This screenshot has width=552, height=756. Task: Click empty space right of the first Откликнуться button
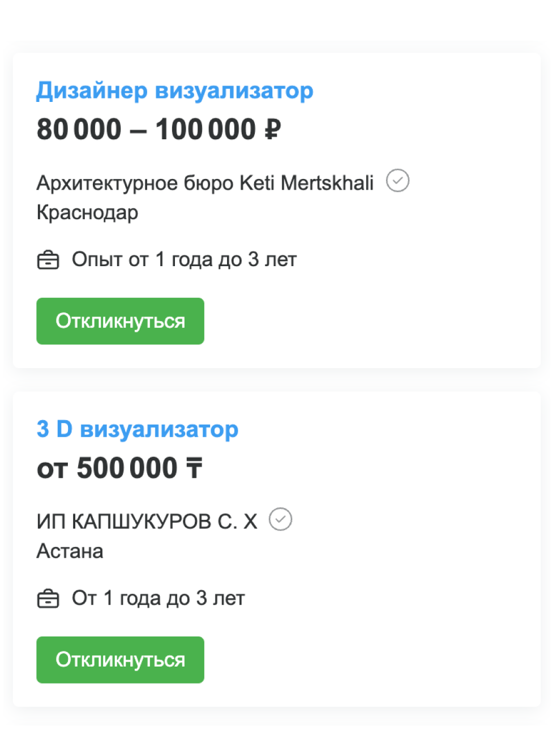tap(368, 321)
